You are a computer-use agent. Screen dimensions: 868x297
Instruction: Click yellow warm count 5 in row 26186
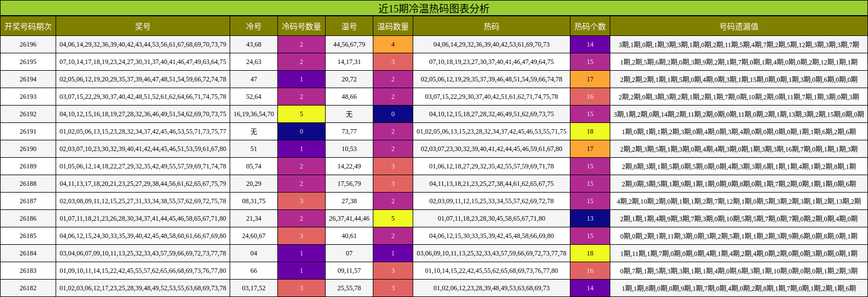[393, 218]
